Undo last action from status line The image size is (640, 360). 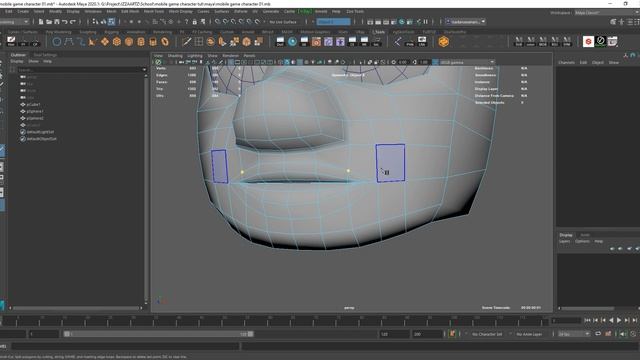tap(65, 22)
